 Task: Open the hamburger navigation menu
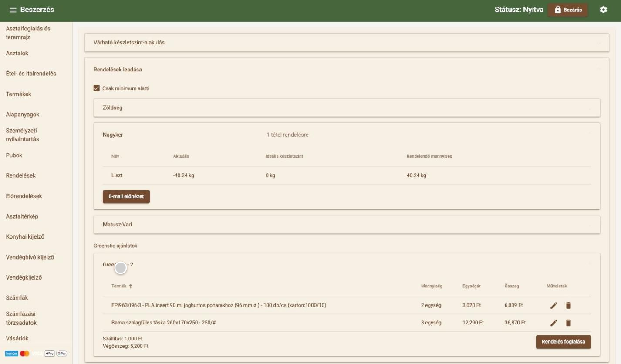point(13,10)
